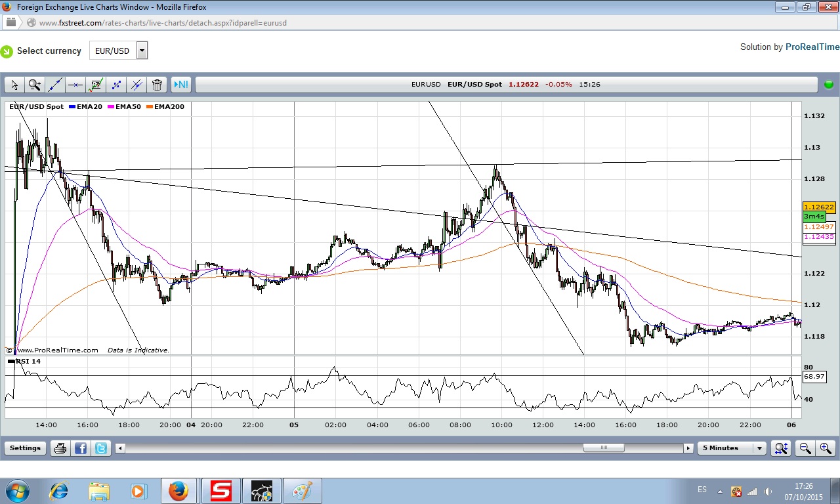Screen dimensions: 840x504
Task: Zoom in the chart view
Action: coord(825,448)
